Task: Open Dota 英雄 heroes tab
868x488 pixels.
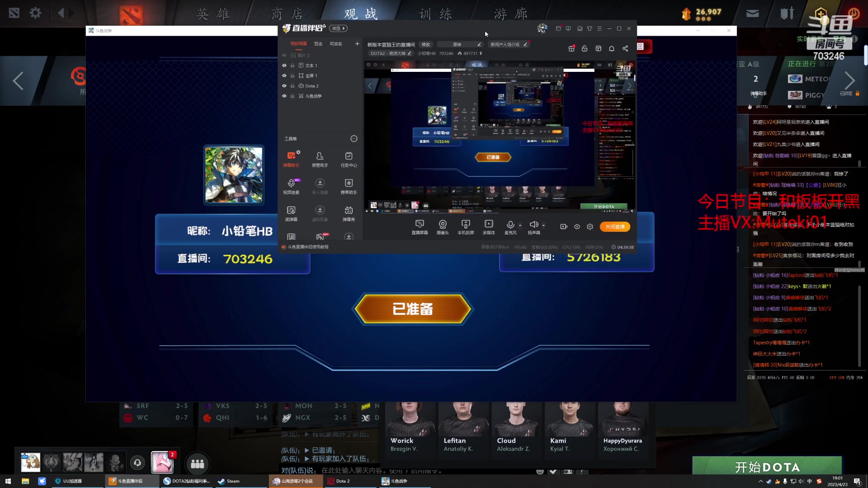Action: click(213, 14)
